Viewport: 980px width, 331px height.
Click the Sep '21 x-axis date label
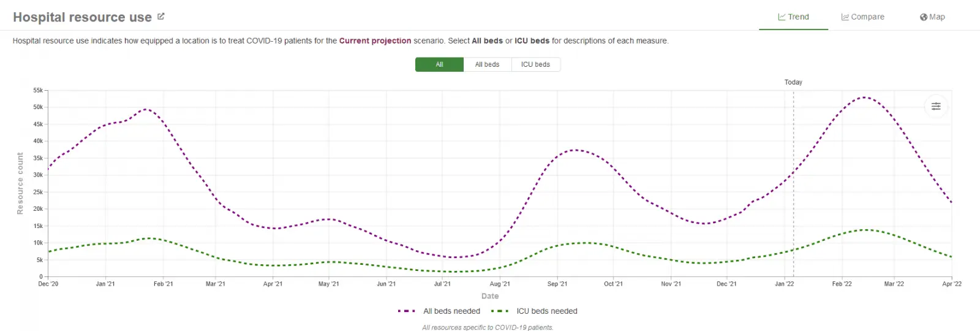point(557,284)
